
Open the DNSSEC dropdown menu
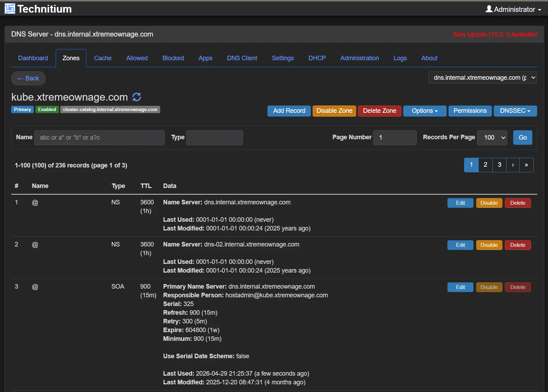tap(515, 111)
